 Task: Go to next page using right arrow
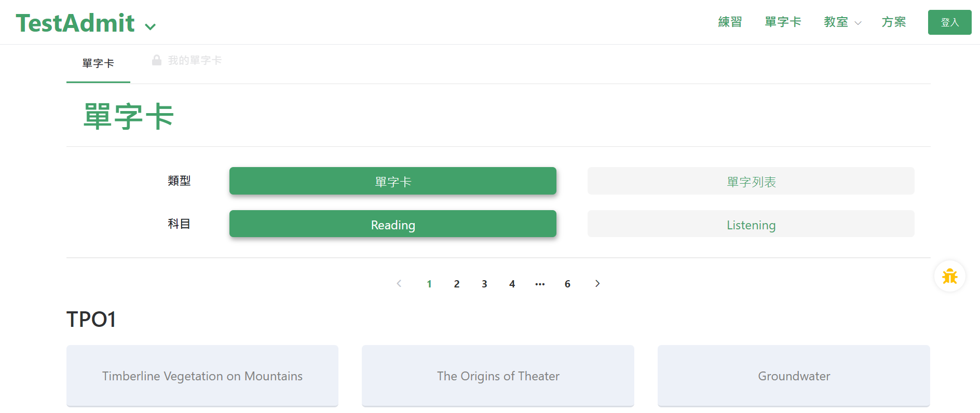coord(597,283)
